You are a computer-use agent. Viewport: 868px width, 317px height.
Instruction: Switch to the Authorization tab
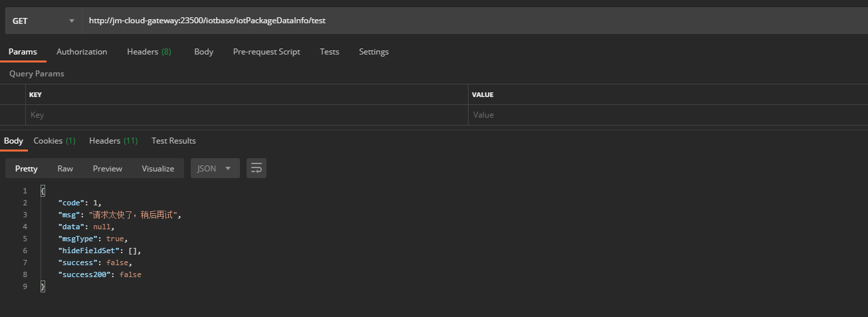(x=82, y=52)
